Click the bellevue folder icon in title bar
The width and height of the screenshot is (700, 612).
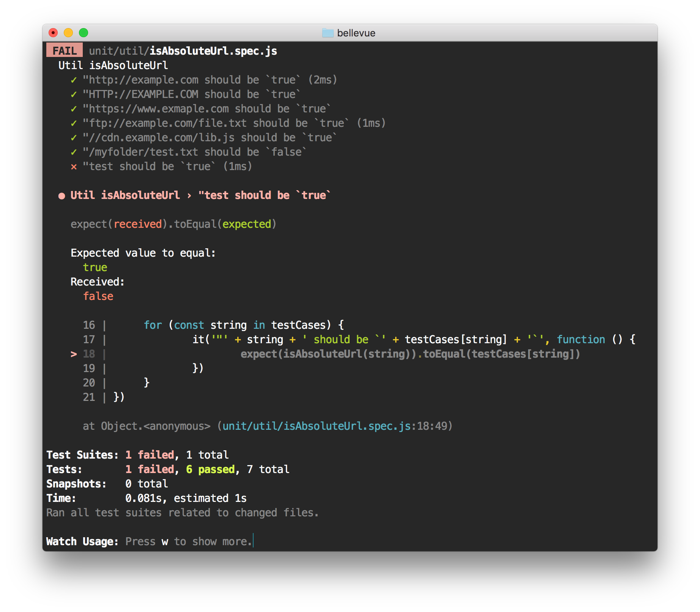point(328,33)
